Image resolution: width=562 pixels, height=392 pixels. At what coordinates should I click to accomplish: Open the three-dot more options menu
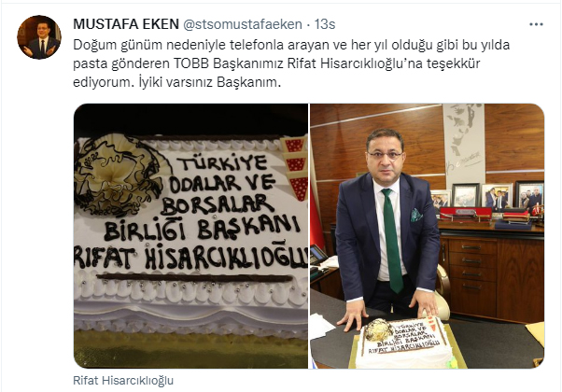pyautogui.click(x=536, y=24)
